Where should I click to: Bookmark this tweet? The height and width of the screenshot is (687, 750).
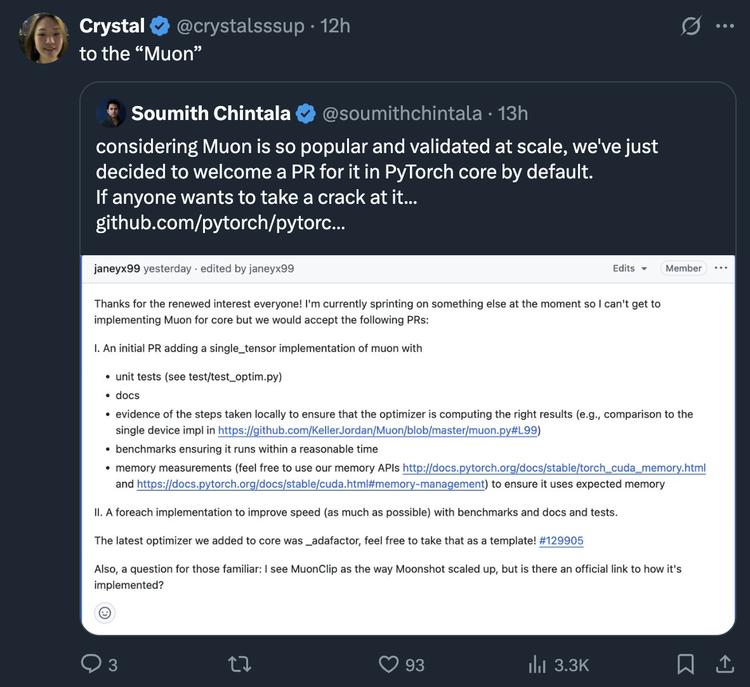[x=685, y=664]
